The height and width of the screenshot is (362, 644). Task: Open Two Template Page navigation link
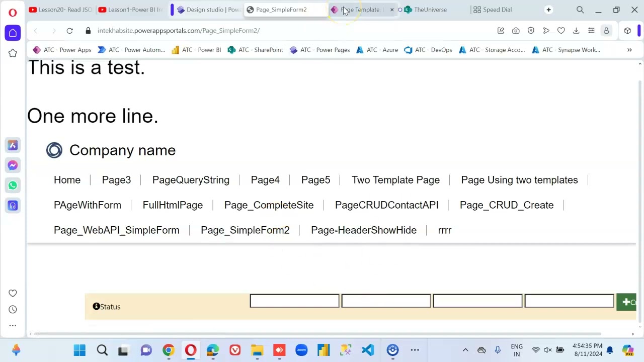click(x=395, y=180)
